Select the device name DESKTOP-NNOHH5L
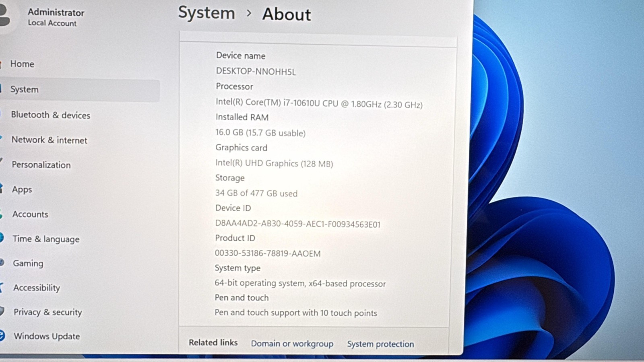This screenshot has height=362, width=644. point(256,72)
